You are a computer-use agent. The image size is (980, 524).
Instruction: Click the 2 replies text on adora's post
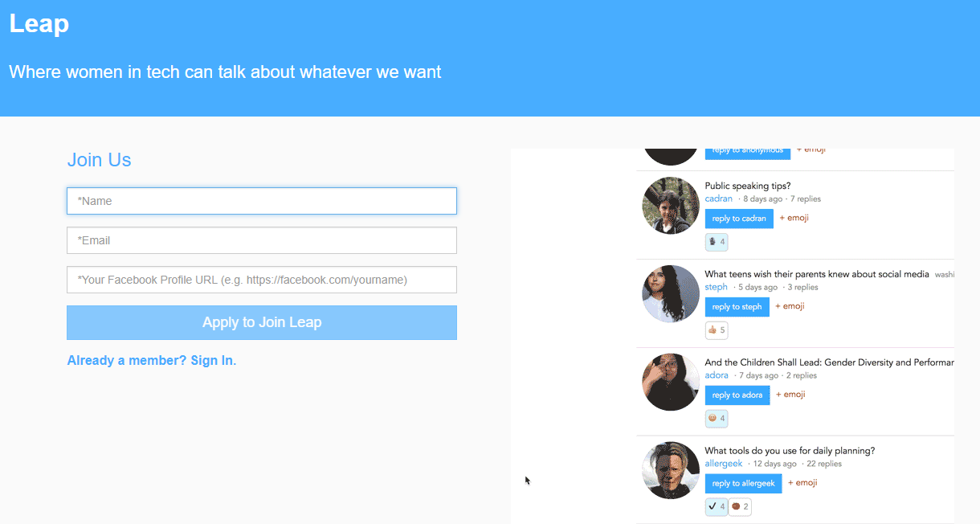(x=802, y=375)
